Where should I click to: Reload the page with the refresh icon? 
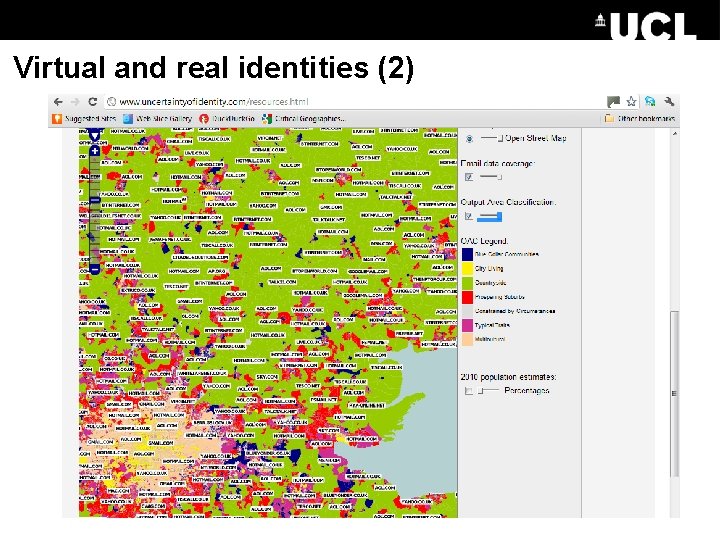pos(92,101)
